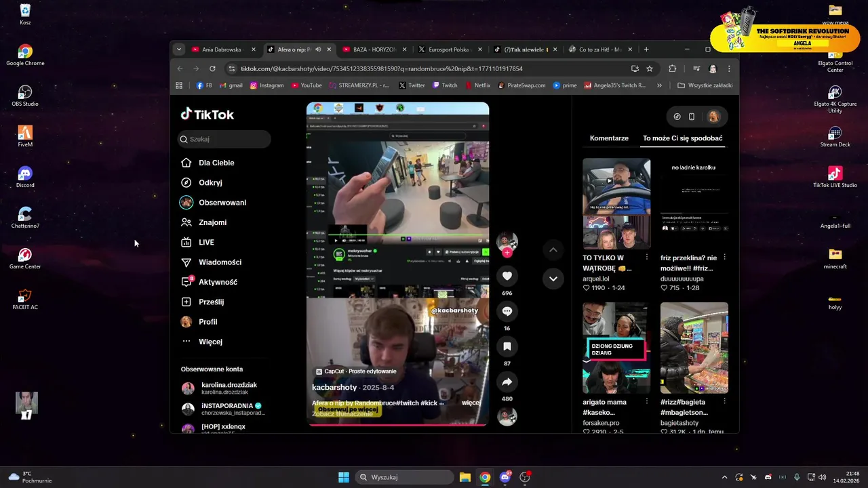Screen dimensions: 868x488
Task: Like the video with the heart icon
Action: click(507, 276)
